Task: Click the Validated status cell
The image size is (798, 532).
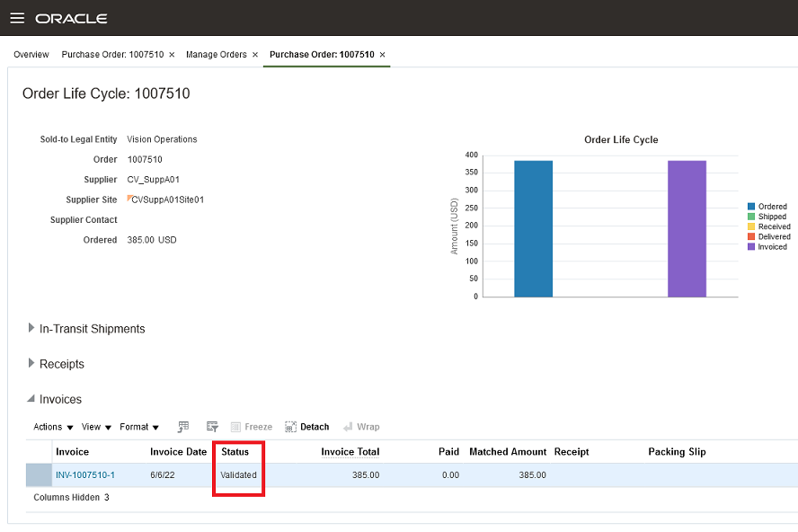Action: (x=238, y=475)
